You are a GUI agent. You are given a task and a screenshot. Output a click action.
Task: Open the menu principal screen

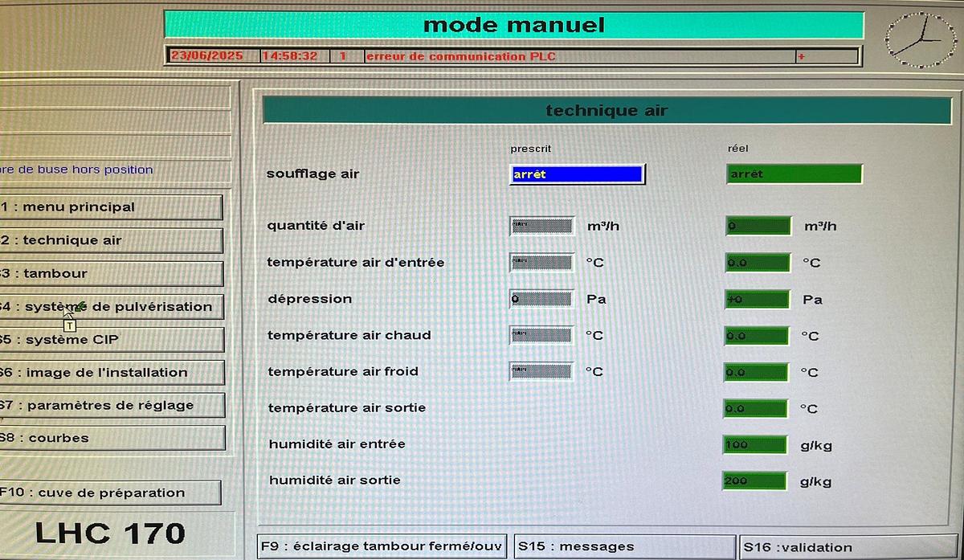coord(111,207)
